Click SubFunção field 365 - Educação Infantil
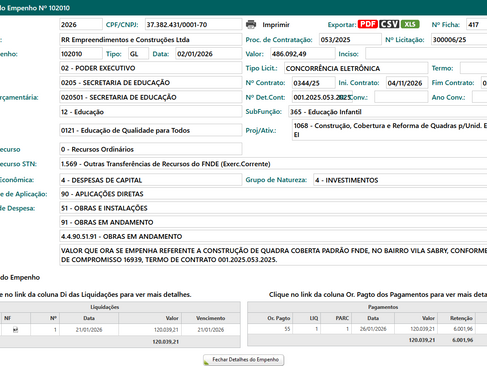 [388, 112]
